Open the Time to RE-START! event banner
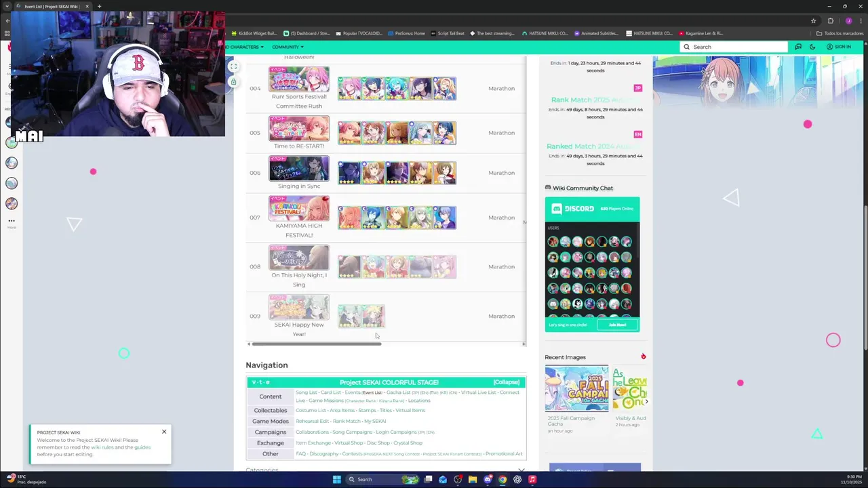 pos(299,128)
